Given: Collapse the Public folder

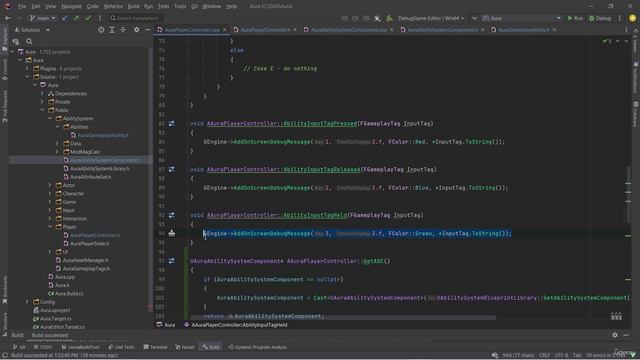Looking at the screenshot, I should click(42, 110).
